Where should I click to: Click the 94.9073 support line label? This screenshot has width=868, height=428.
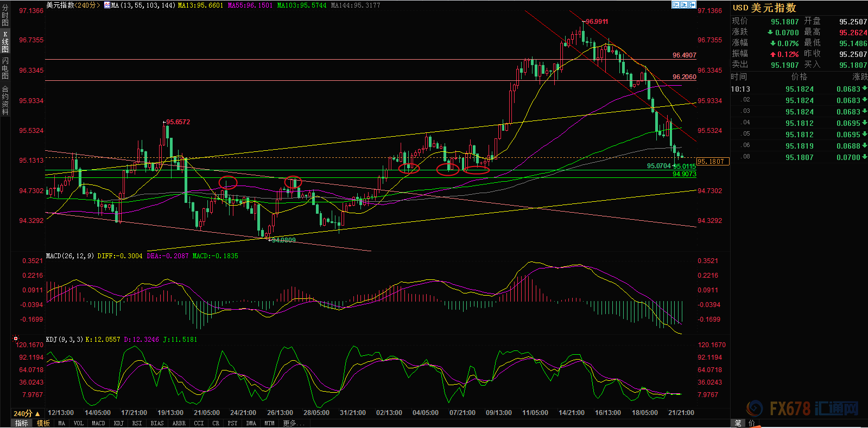(684, 174)
